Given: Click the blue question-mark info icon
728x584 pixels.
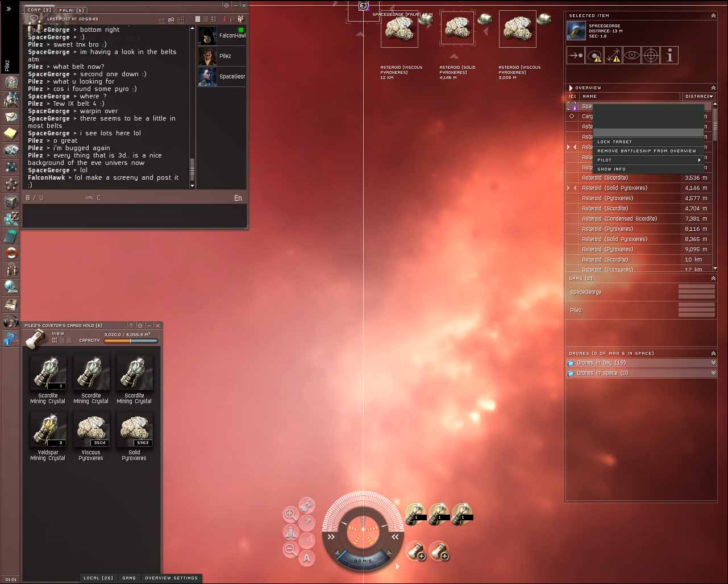Looking at the screenshot, I should click(9, 340).
